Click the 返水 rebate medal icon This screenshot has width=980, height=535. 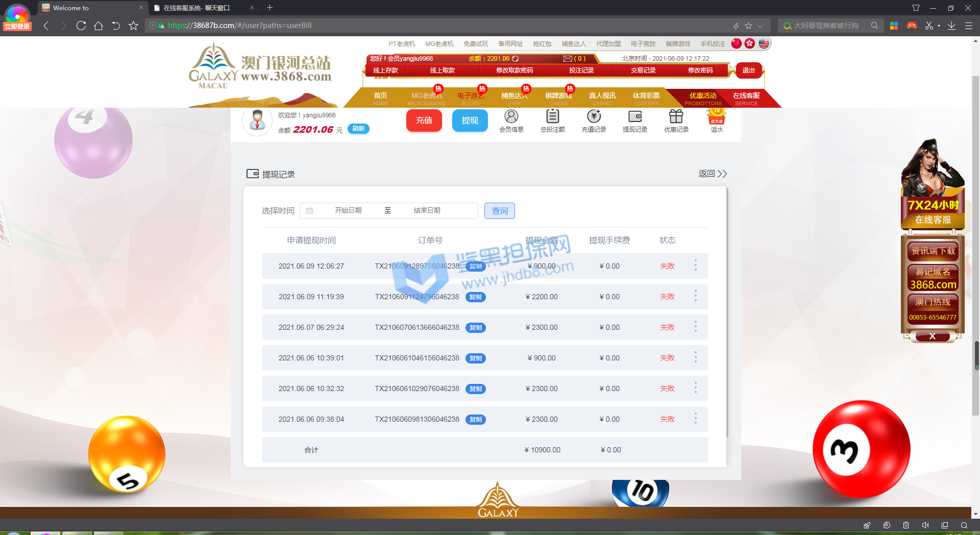[x=717, y=117]
